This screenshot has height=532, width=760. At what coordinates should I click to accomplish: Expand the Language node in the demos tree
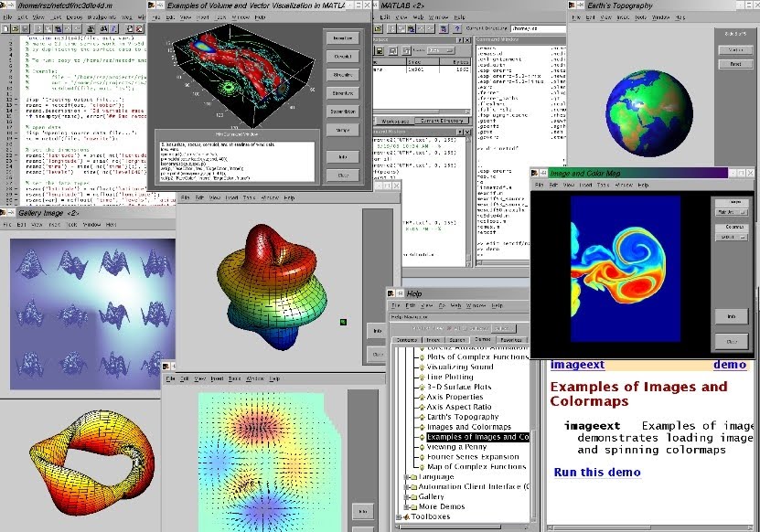(406, 476)
